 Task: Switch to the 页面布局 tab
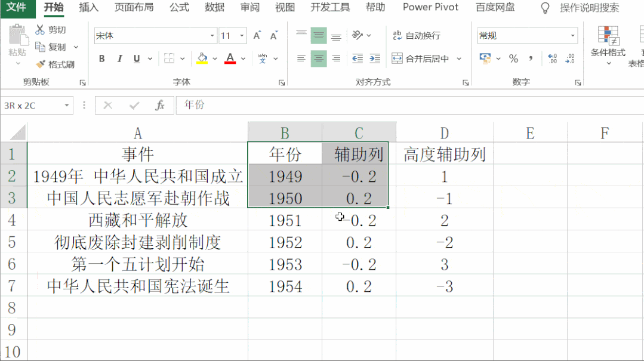134,8
